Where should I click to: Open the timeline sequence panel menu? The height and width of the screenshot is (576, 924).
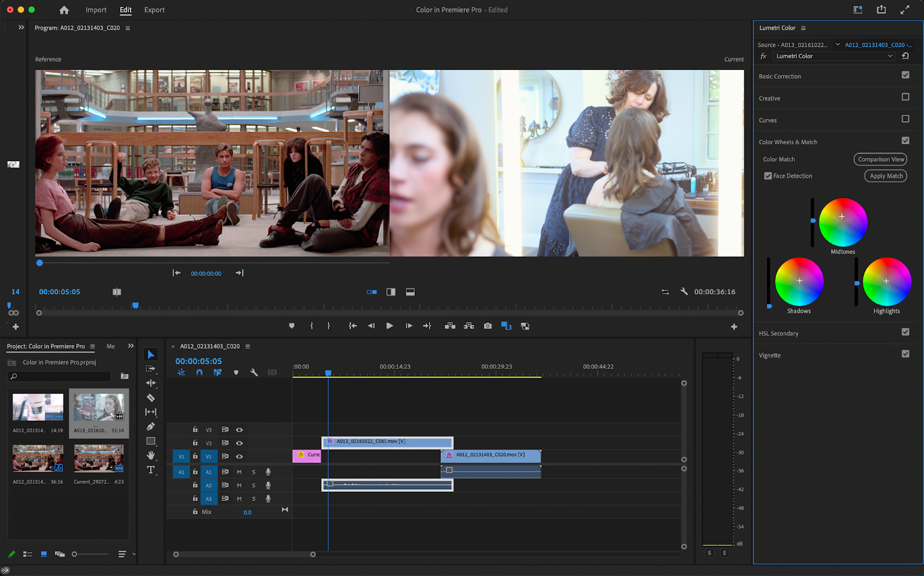pyautogui.click(x=248, y=347)
